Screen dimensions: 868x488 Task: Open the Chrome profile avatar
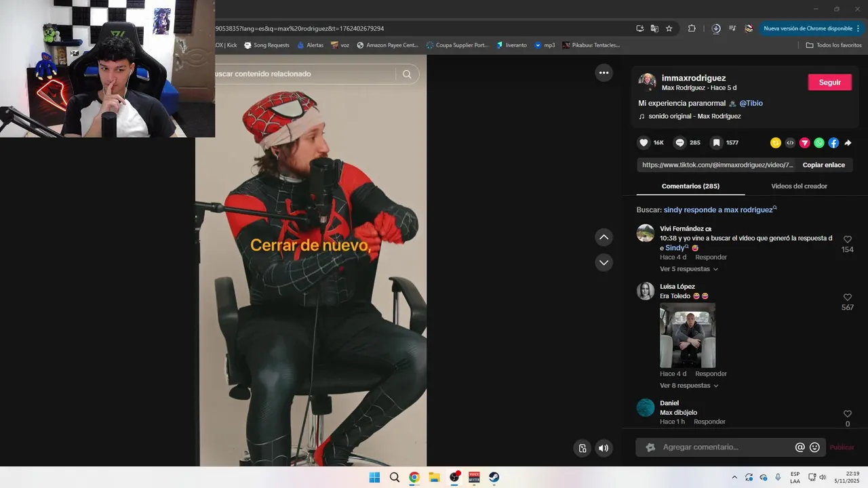[749, 28]
